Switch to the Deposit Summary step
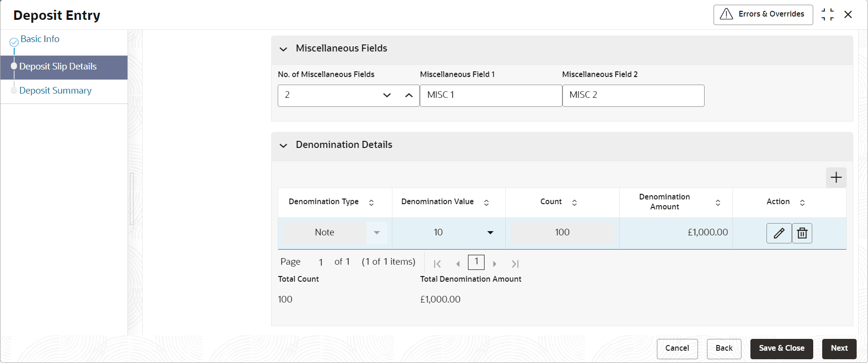The width and height of the screenshot is (868, 363). 55,90
